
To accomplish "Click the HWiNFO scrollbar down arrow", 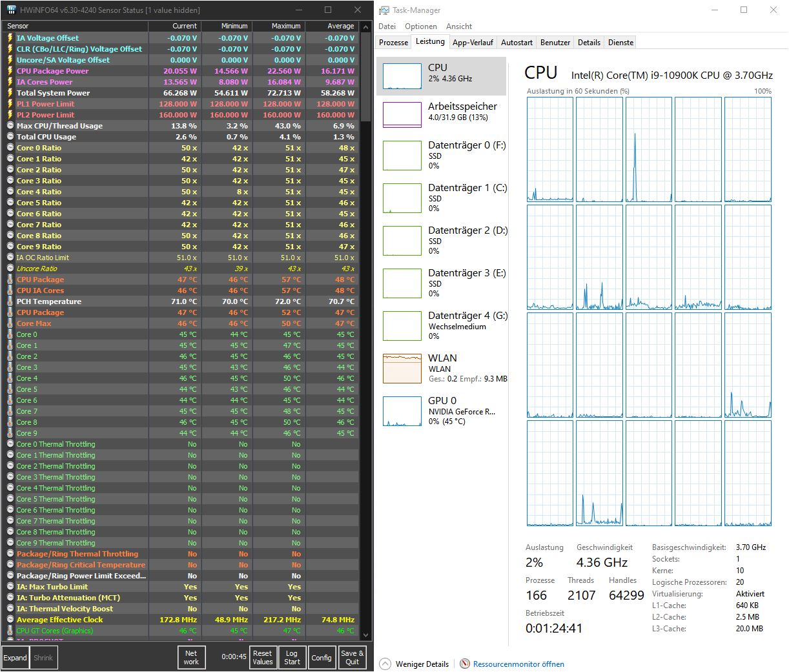I will point(365,635).
